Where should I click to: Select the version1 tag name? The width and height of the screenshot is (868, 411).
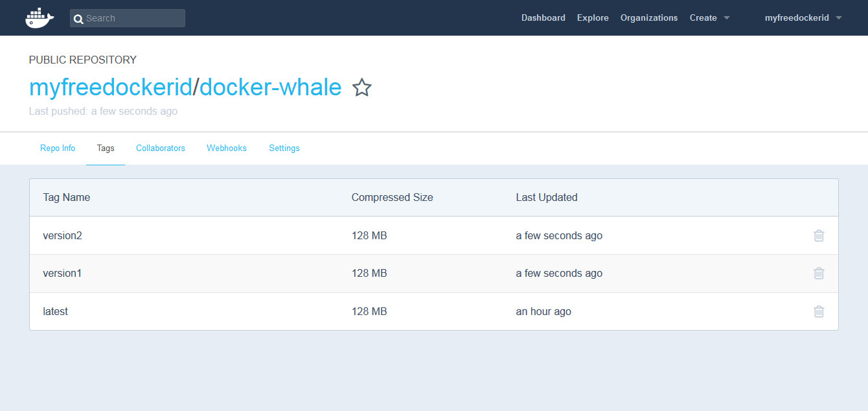pos(63,273)
